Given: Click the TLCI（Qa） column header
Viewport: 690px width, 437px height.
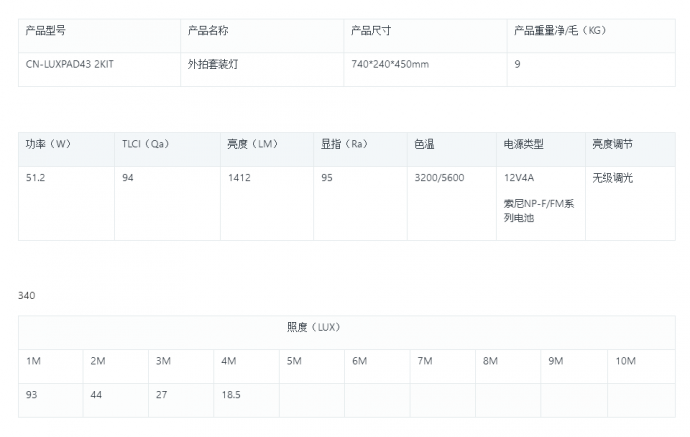Looking at the screenshot, I should click(146, 144).
